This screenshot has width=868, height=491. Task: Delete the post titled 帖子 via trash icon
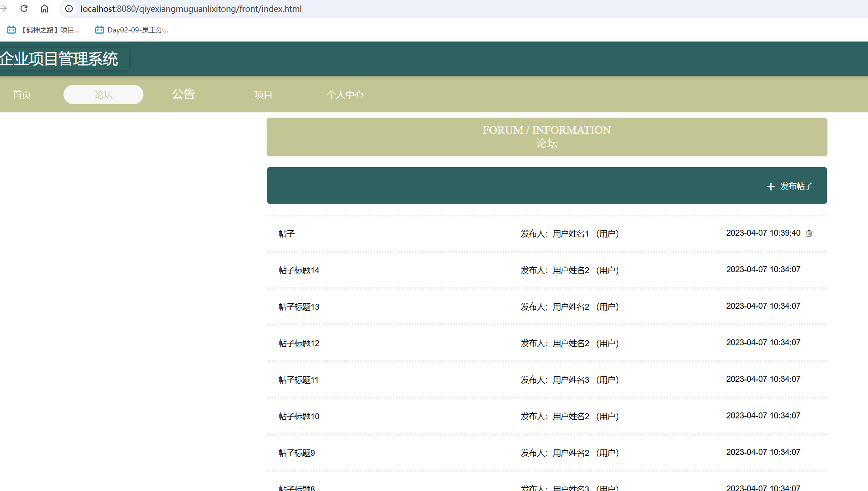click(809, 233)
